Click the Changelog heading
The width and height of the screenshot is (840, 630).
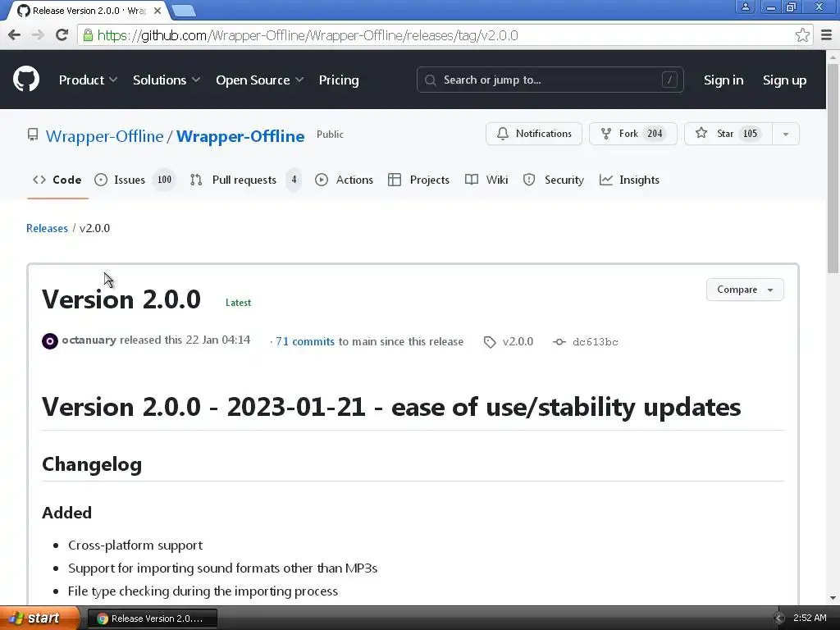point(92,464)
